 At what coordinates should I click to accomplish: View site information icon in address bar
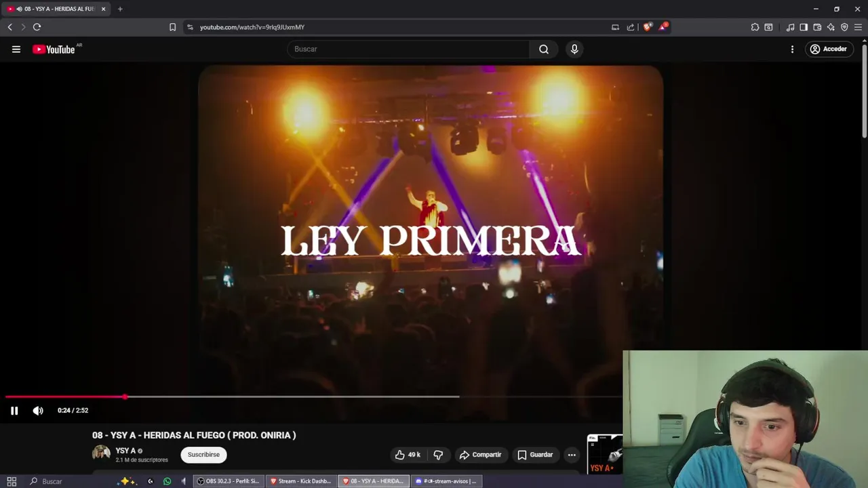tap(190, 27)
